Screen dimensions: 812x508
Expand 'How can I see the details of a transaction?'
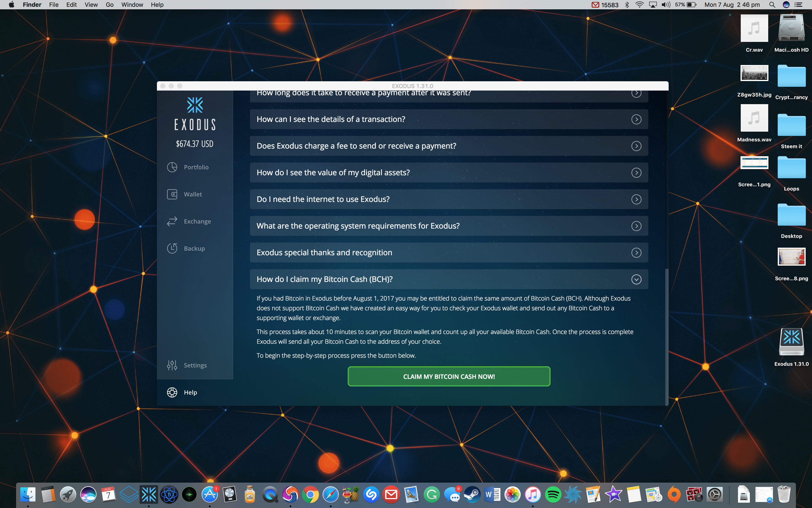[449, 119]
